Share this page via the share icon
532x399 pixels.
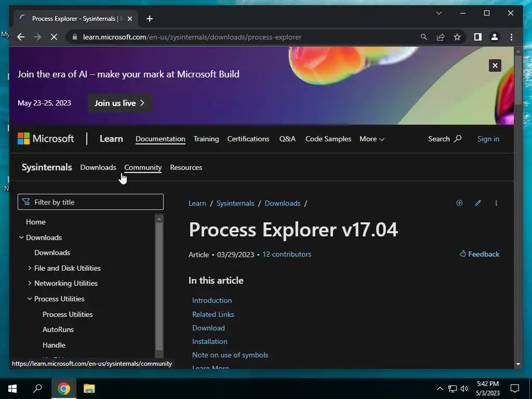[x=441, y=37]
